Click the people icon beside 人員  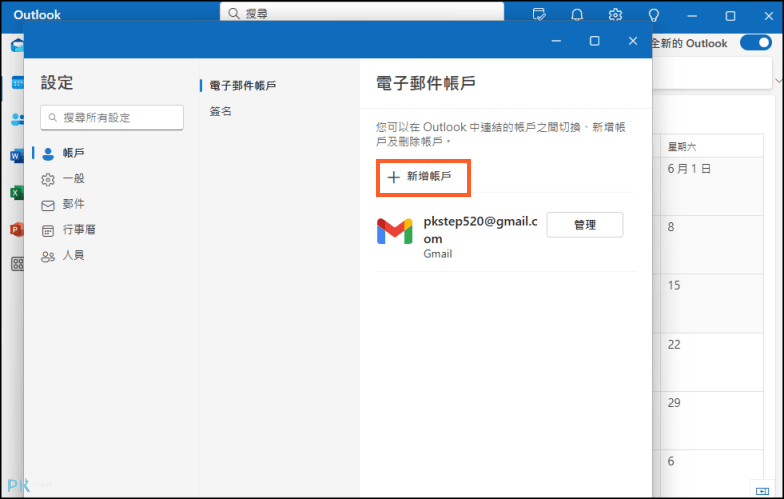[x=48, y=256]
